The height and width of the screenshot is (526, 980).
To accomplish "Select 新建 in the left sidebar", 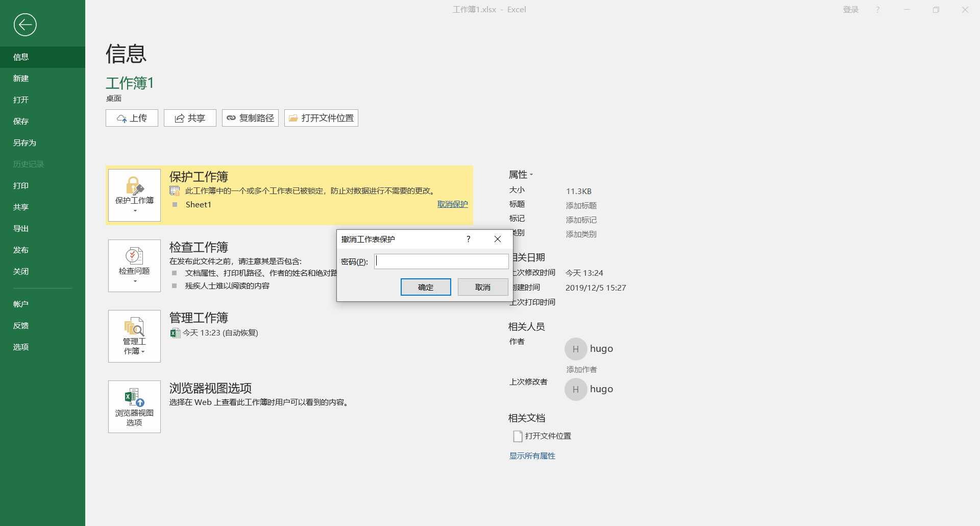I will [x=42, y=79].
